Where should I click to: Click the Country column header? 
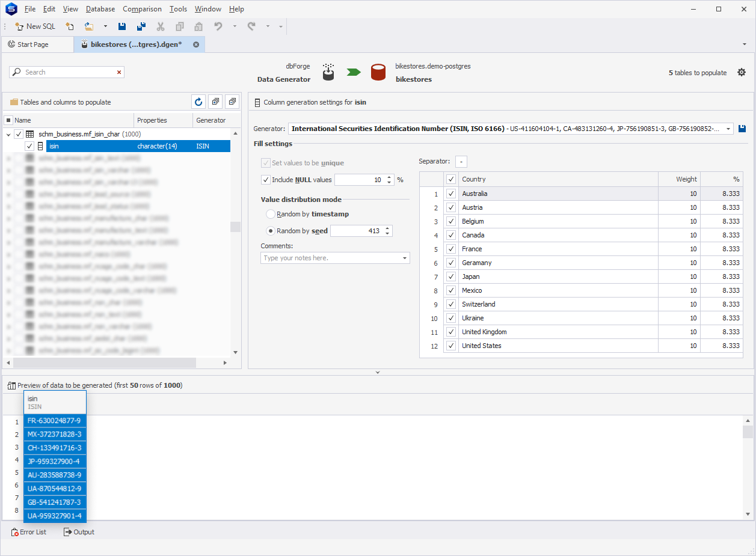point(558,179)
